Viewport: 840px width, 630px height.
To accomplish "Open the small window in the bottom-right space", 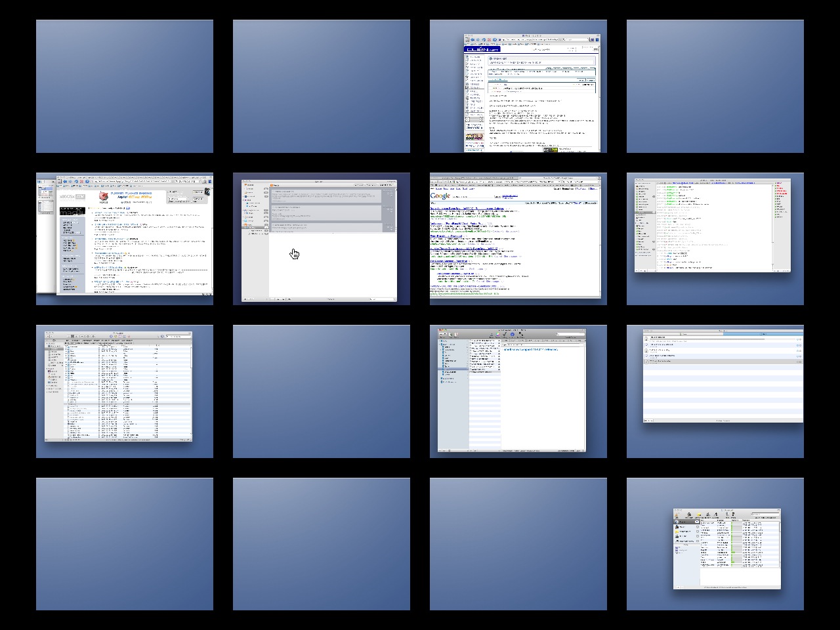I will click(727, 549).
